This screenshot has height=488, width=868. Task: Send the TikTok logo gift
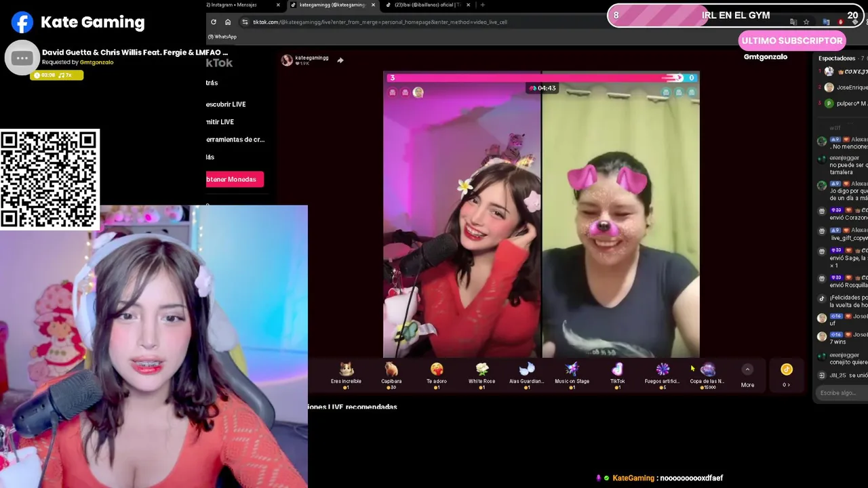(617, 375)
